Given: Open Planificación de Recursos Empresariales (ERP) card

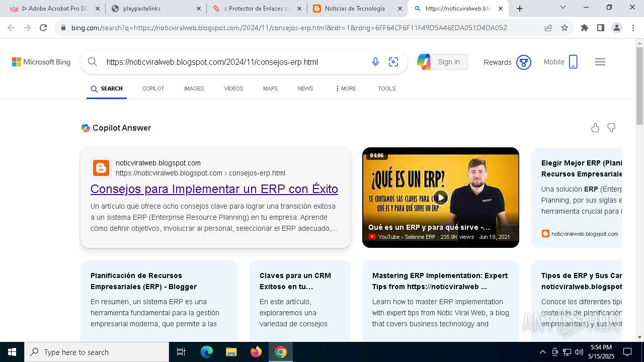Looking at the screenshot, I should (159, 301).
